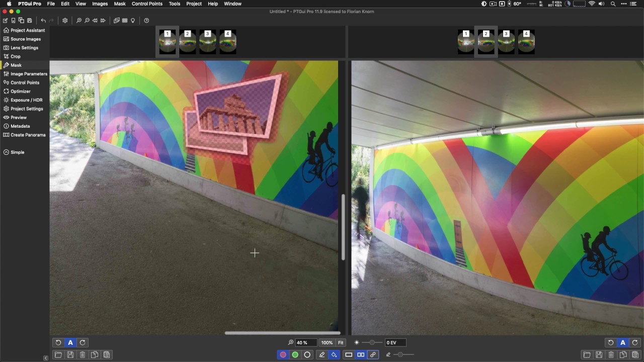Toggle linked panes chain button
Screen dimensions: 644x362
point(373,354)
